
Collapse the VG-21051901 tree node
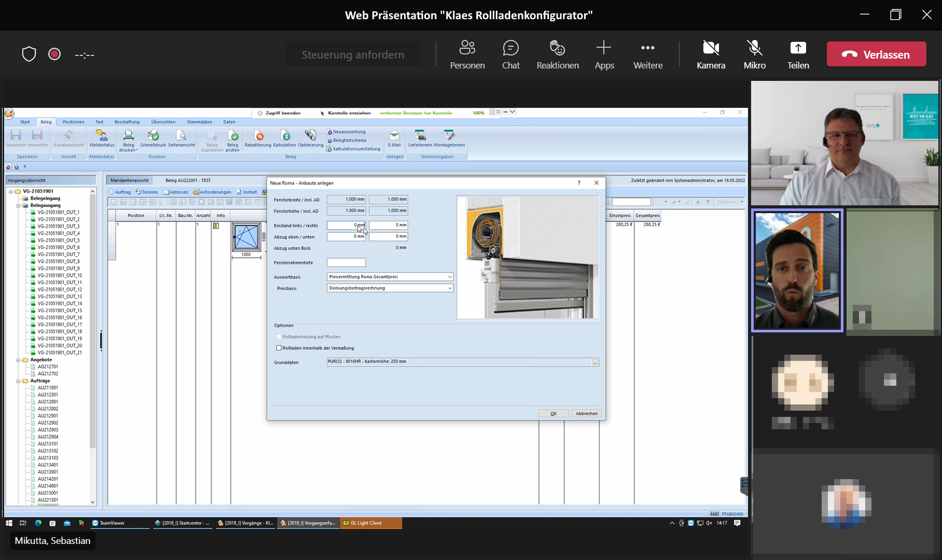[11, 191]
